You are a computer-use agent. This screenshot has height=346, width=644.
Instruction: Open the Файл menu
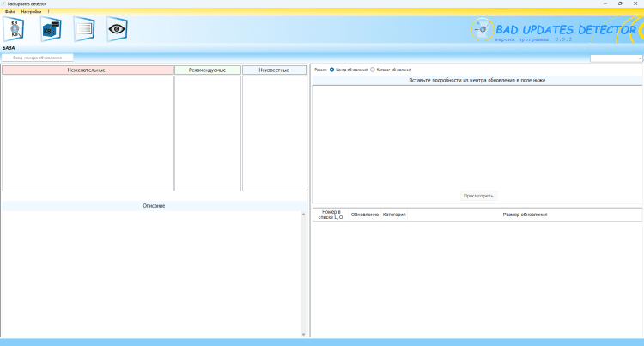9,12
